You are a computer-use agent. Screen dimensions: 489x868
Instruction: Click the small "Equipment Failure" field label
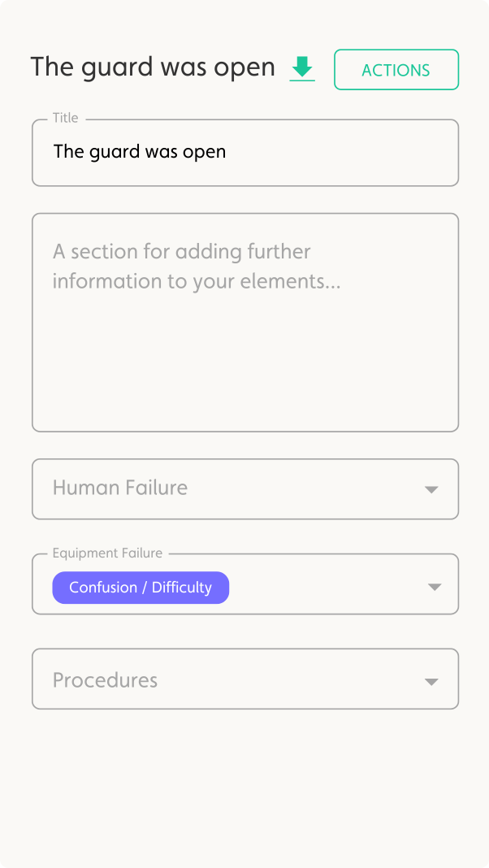pyautogui.click(x=107, y=553)
